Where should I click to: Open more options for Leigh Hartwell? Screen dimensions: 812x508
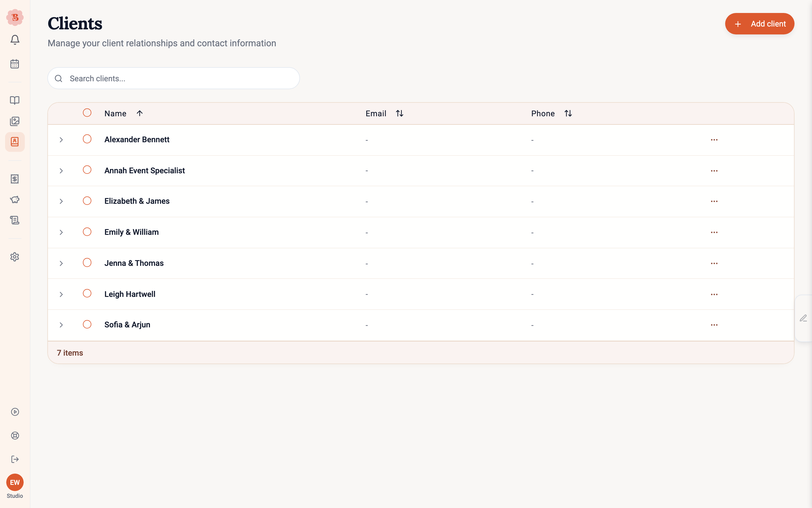pyautogui.click(x=714, y=294)
